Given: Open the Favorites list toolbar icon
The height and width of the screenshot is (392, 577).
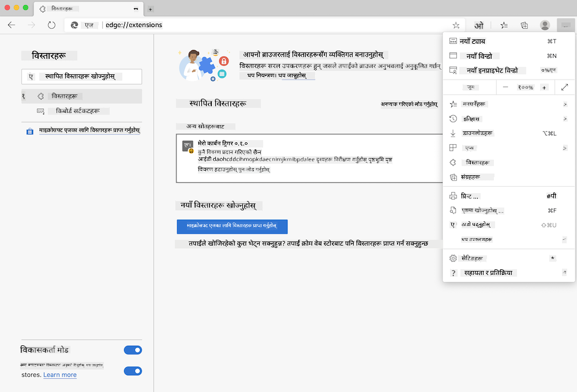Looking at the screenshot, I should [504, 25].
